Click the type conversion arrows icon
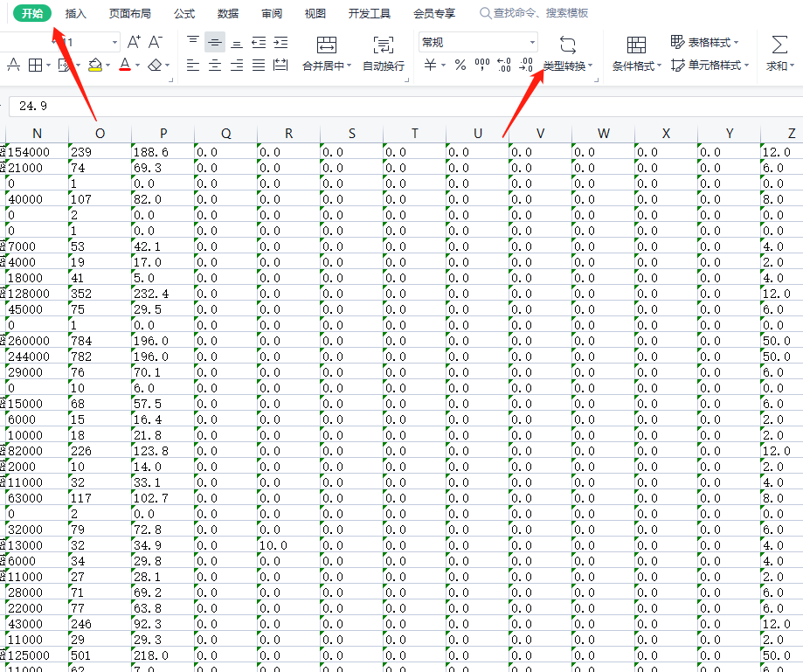803x672 pixels. (x=567, y=45)
